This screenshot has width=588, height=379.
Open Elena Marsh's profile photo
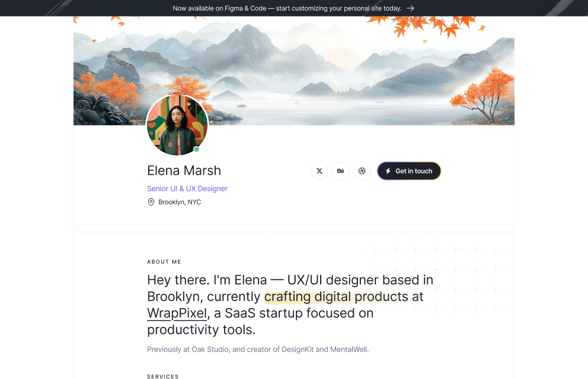click(x=177, y=125)
